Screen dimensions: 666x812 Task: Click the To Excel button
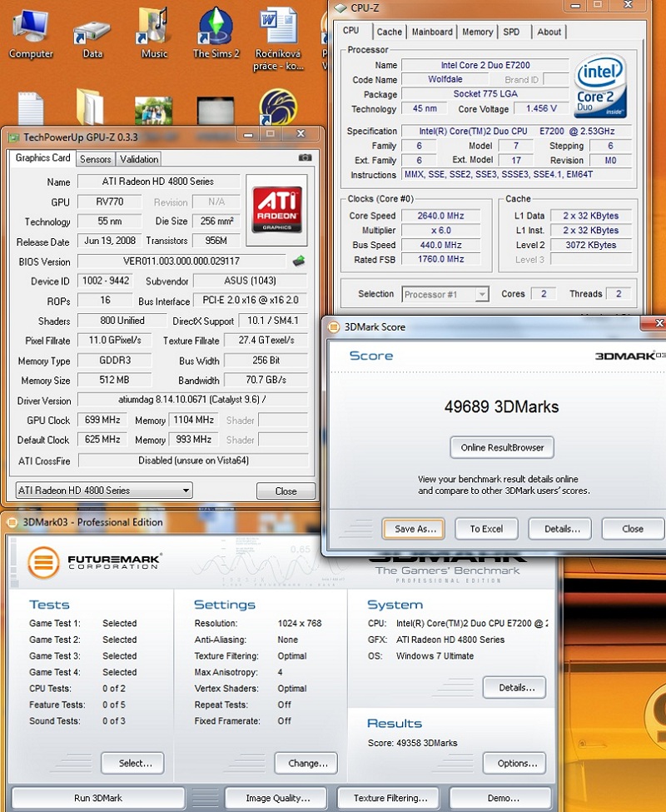[x=486, y=529]
